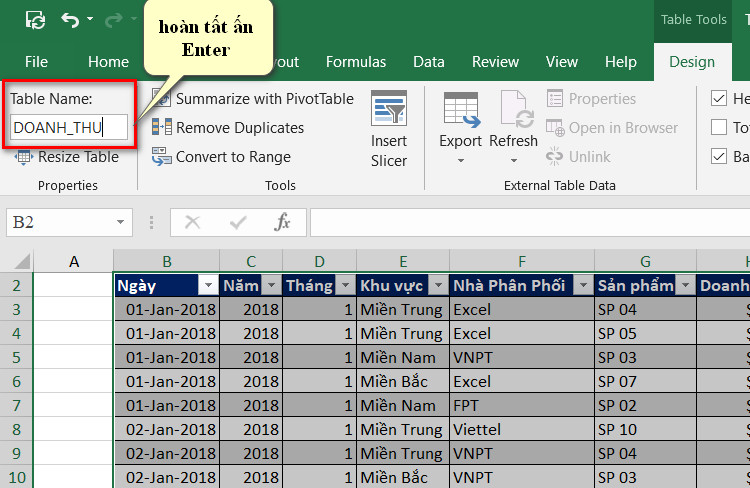Open the Tháng column filter dropdown
The width and height of the screenshot is (750, 488).
click(345, 286)
